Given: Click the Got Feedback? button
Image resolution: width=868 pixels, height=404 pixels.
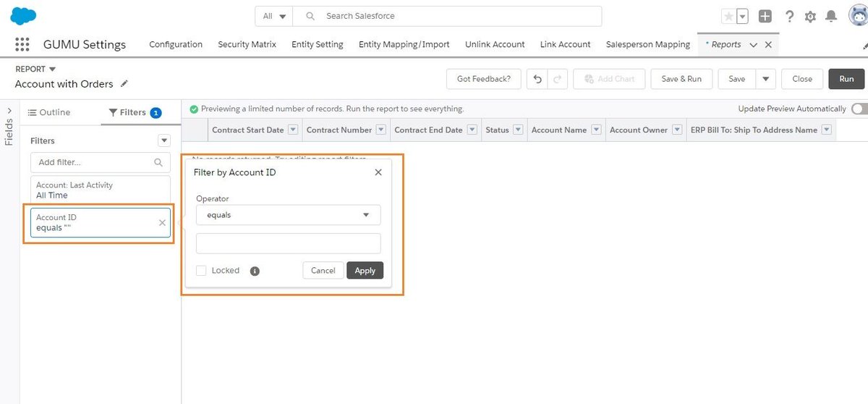Looking at the screenshot, I should point(484,79).
